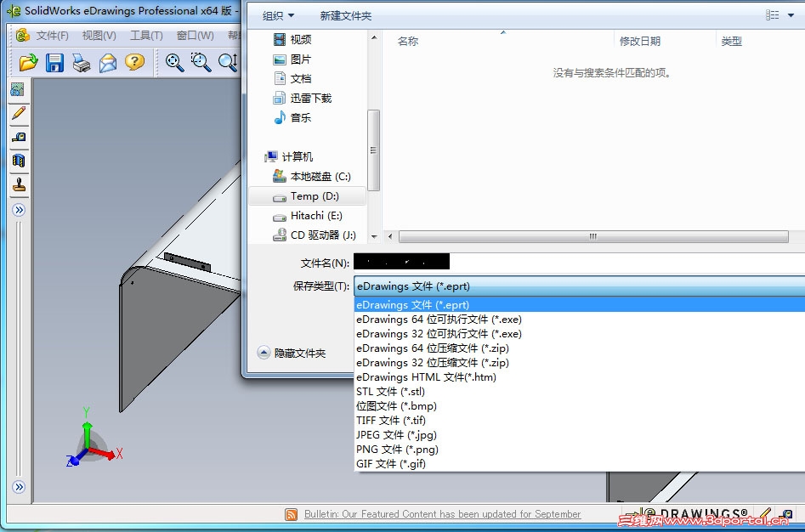Choose PNG 文件 (*.png) option
805x532 pixels.
[x=580, y=449]
